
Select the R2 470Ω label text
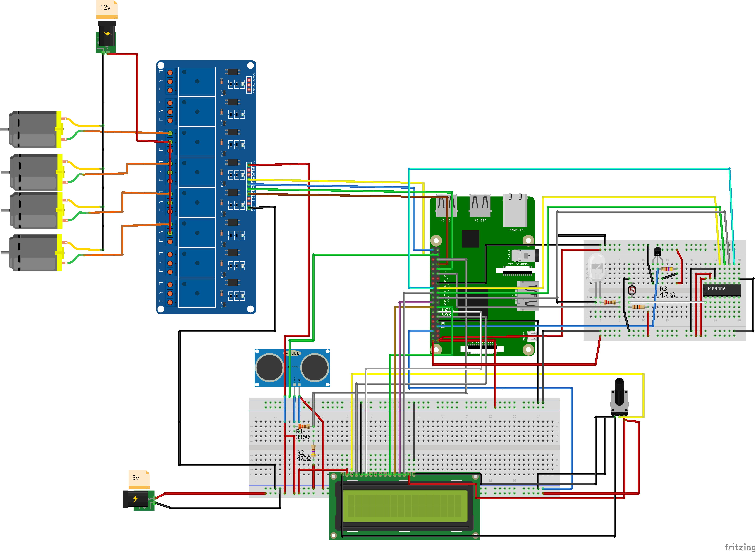click(304, 455)
